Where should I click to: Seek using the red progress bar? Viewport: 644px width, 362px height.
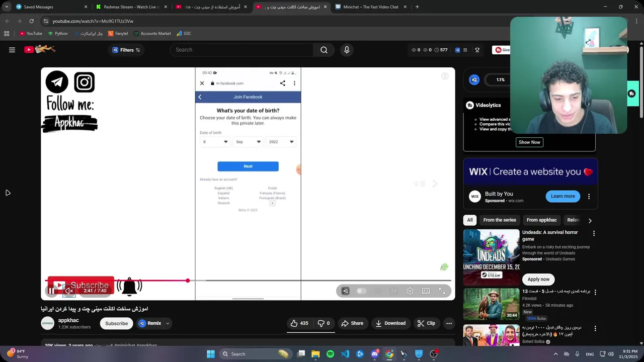(x=249, y=281)
